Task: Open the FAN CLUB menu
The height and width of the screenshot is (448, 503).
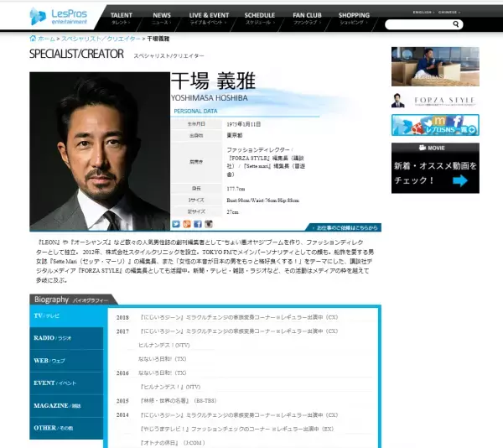Action: (x=307, y=18)
